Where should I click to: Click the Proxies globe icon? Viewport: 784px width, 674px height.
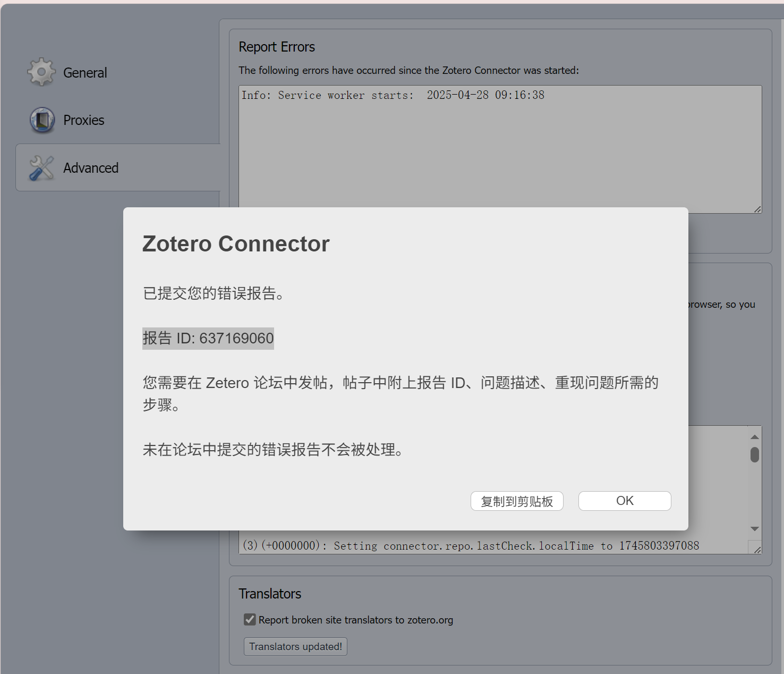tap(42, 120)
